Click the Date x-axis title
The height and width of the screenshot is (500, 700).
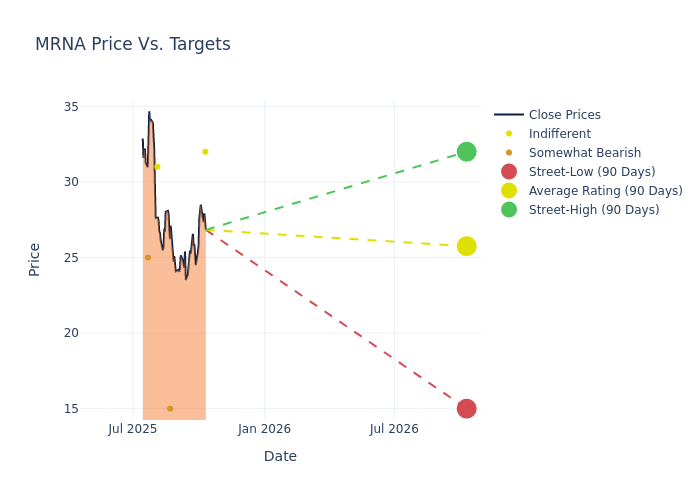coord(280,456)
